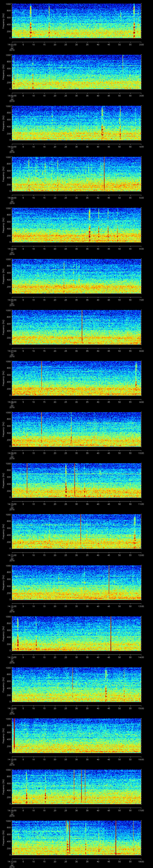
Task: Click the "14:08:00" start time label
Action: pyautogui.click(x=12, y=402)
